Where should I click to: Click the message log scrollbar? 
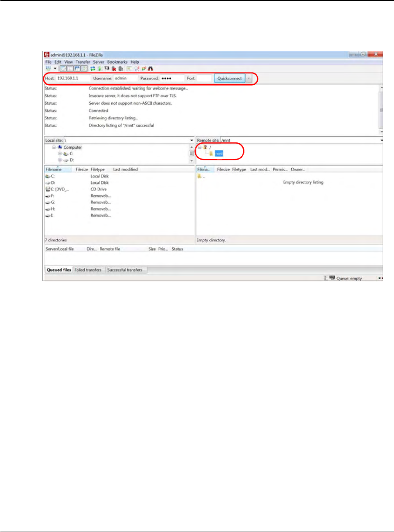(x=381, y=110)
